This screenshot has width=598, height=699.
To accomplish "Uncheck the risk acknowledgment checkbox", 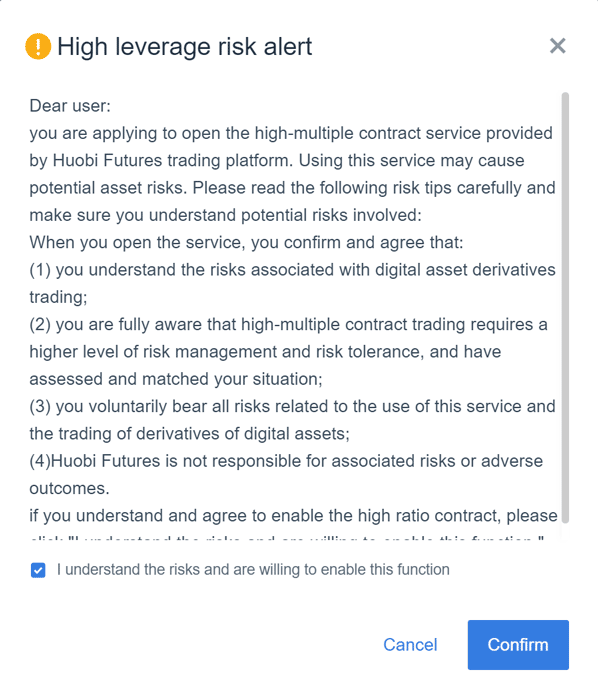I will pos(38,570).
